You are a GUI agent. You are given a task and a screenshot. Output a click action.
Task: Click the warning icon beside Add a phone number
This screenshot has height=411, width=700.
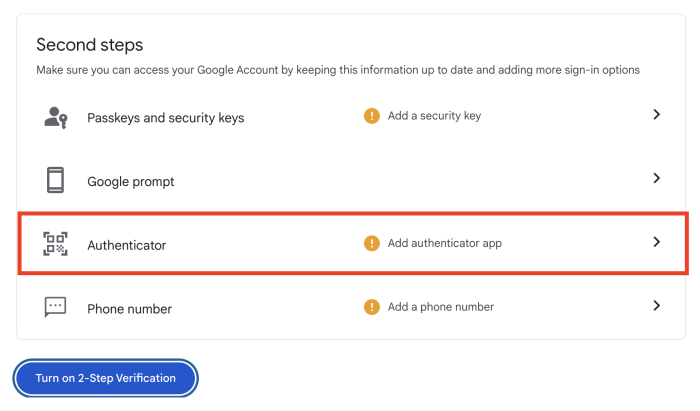coord(372,307)
